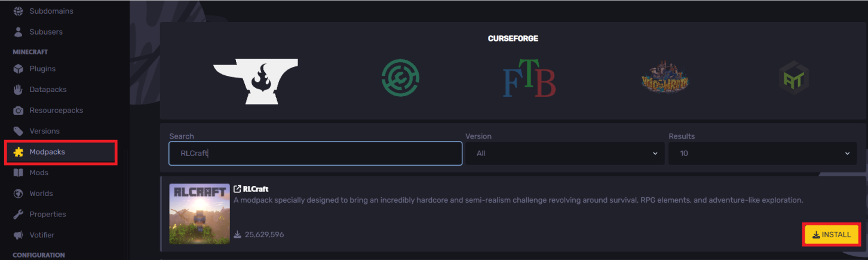Image resolution: width=868 pixels, height=260 pixels.
Task: Click the Subdomains globe icon
Action: 18,11
